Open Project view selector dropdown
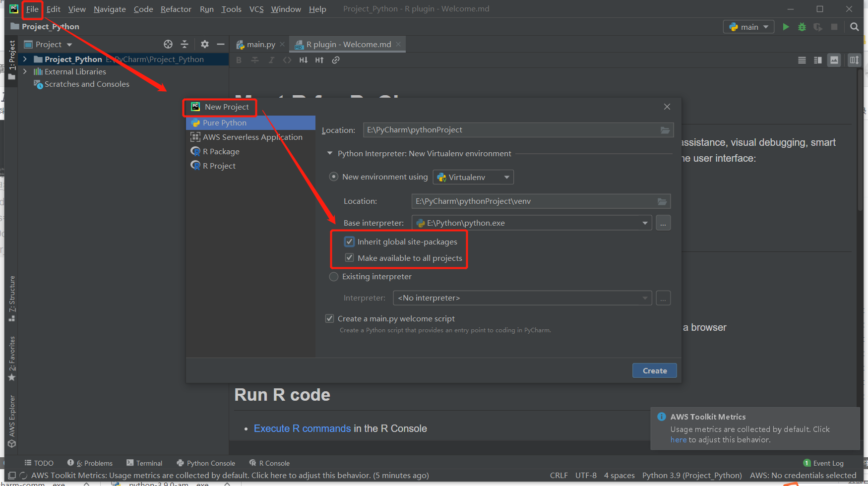This screenshot has width=868, height=486. [49, 44]
